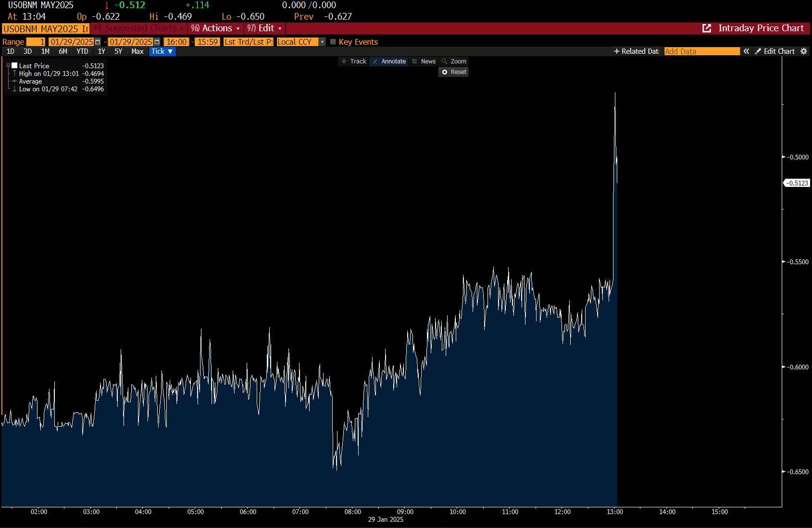The image size is (812, 528).
Task: Open the start date calendar picker
Action: click(x=98, y=42)
